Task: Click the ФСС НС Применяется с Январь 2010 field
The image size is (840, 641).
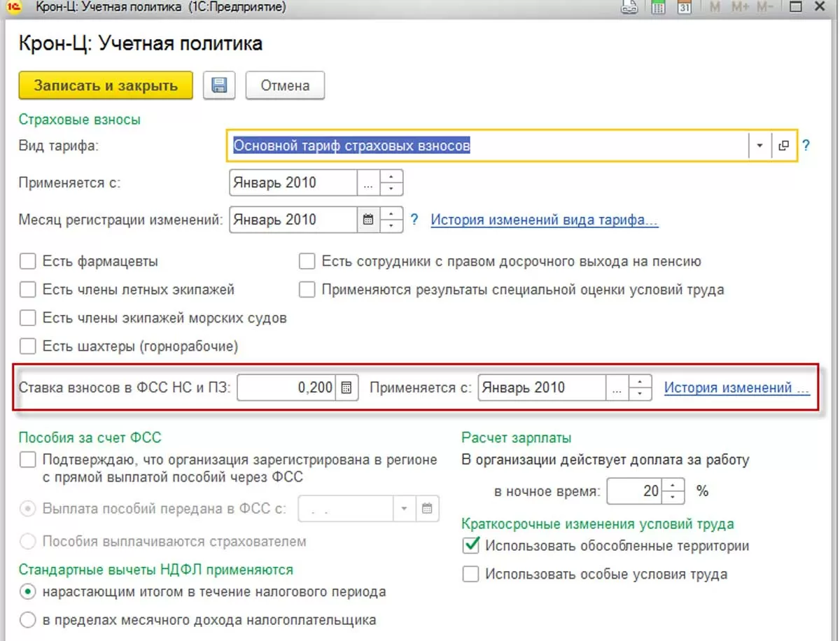Action: pos(542,388)
